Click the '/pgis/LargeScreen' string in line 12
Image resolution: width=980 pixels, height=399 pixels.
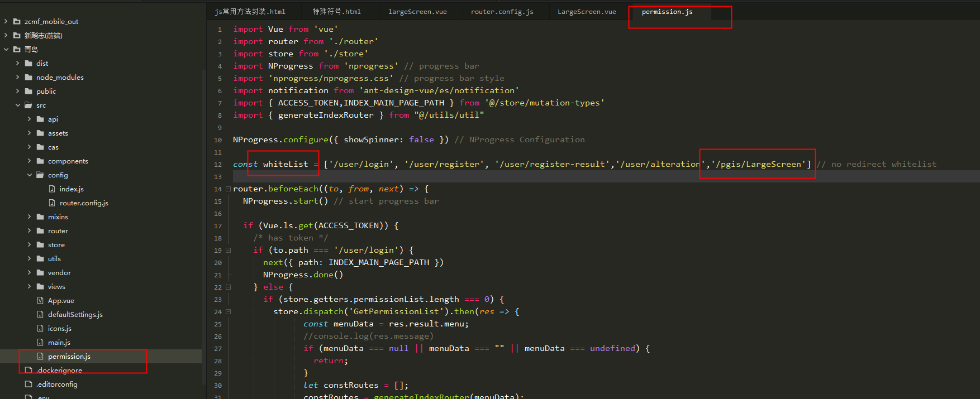click(x=758, y=164)
